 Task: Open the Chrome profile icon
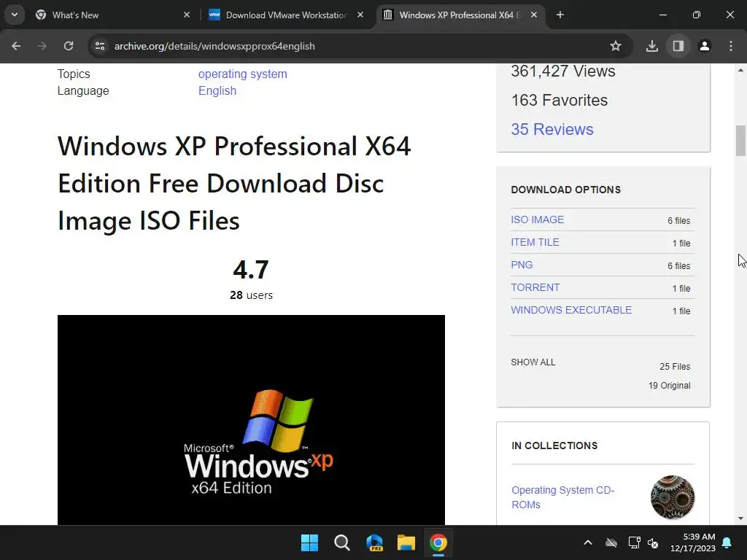click(x=704, y=46)
